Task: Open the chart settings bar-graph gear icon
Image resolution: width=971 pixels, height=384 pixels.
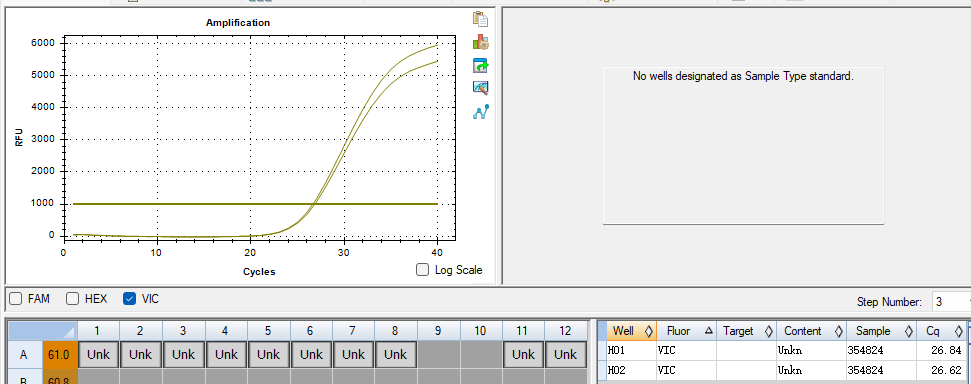Action: (480, 42)
